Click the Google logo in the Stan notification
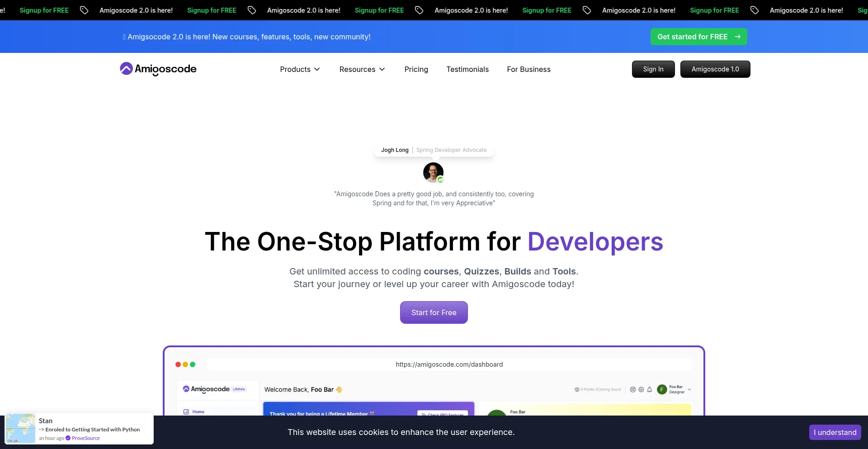The width and height of the screenshot is (868, 449). pyautogui.click(x=12, y=441)
